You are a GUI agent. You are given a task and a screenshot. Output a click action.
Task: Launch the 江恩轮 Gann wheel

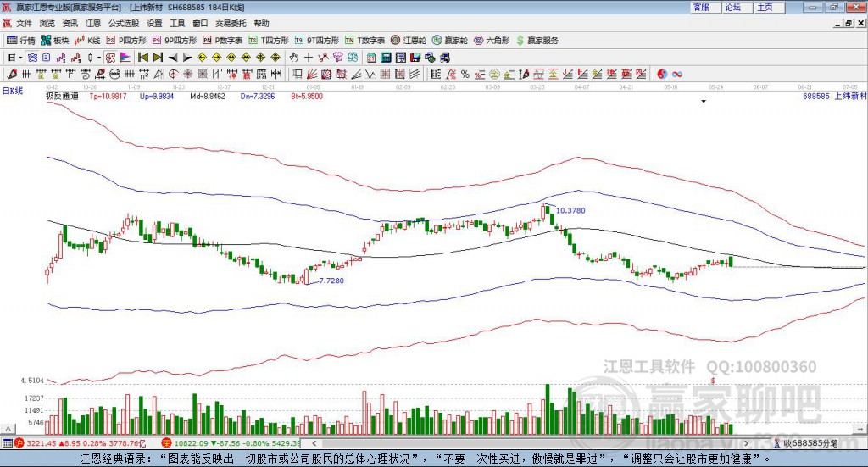pyautogui.click(x=409, y=41)
